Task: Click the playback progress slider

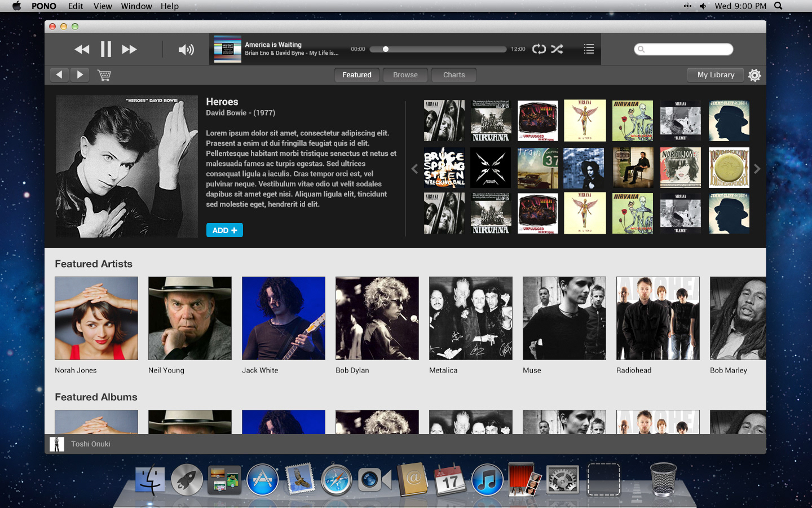Action: [438, 49]
